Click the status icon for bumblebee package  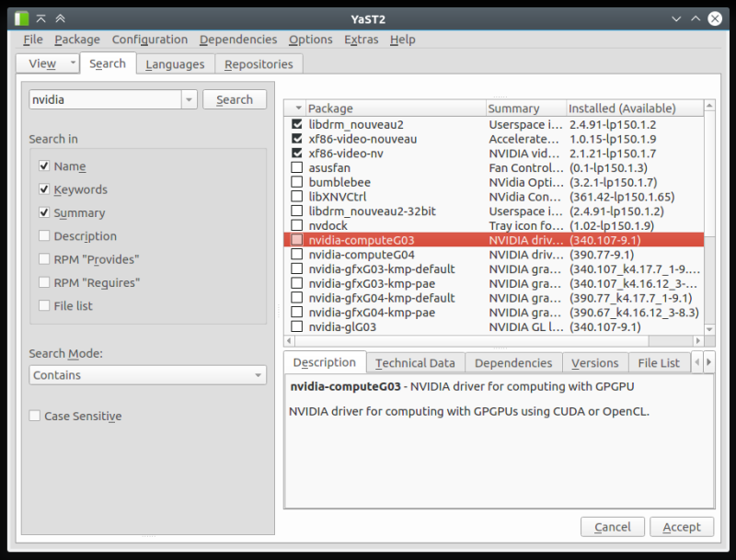(296, 183)
